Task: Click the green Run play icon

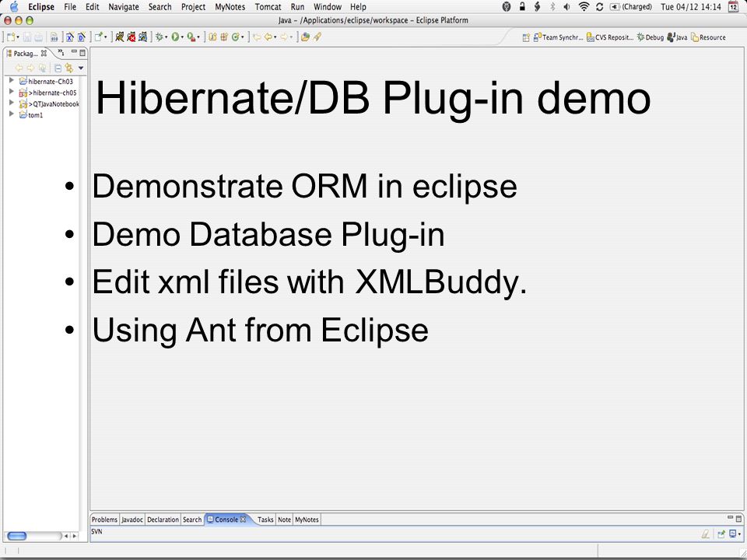Action: coord(175,37)
